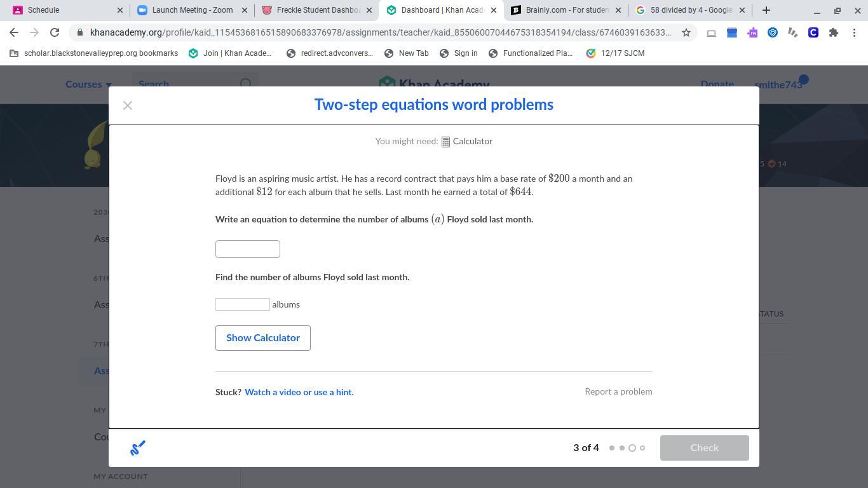868x488 pixels.
Task: Click the '3 of 4' progress counter text
Action: coord(586,448)
